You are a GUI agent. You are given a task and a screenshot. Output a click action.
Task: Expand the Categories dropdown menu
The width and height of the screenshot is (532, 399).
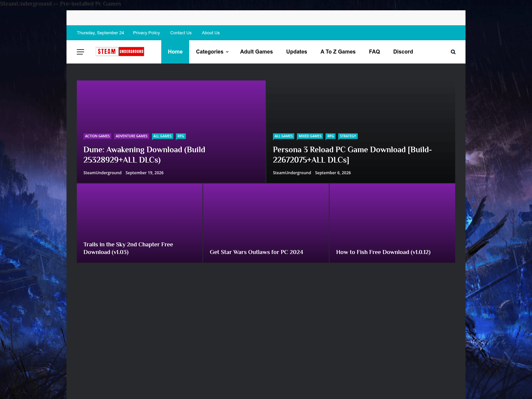[x=212, y=52]
